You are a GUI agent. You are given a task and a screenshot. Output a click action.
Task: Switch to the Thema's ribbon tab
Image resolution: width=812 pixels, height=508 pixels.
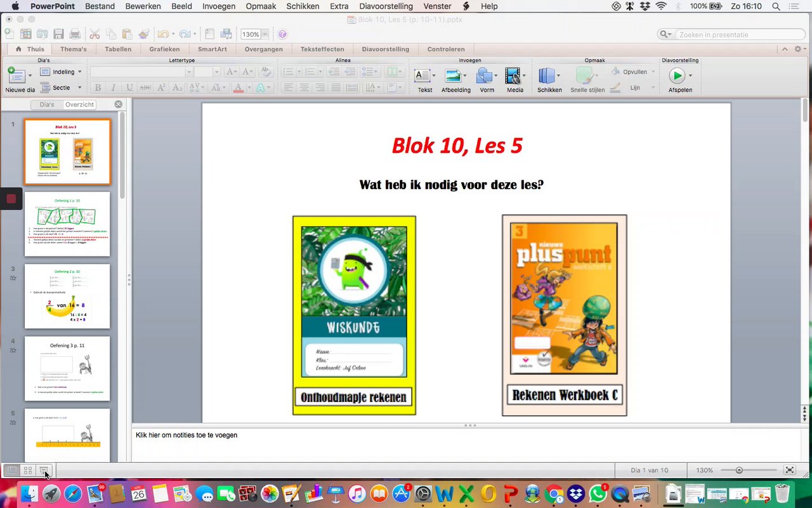coord(74,49)
